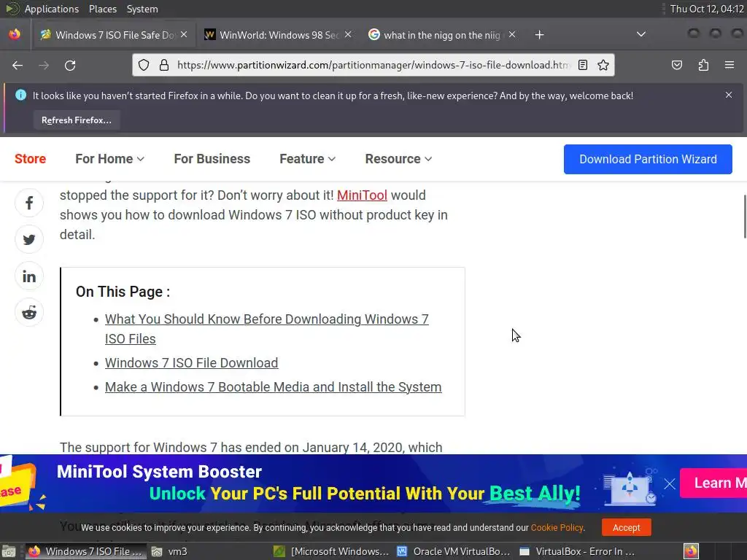
Task: Close the MiniTool System Booster banner
Action: 670,484
